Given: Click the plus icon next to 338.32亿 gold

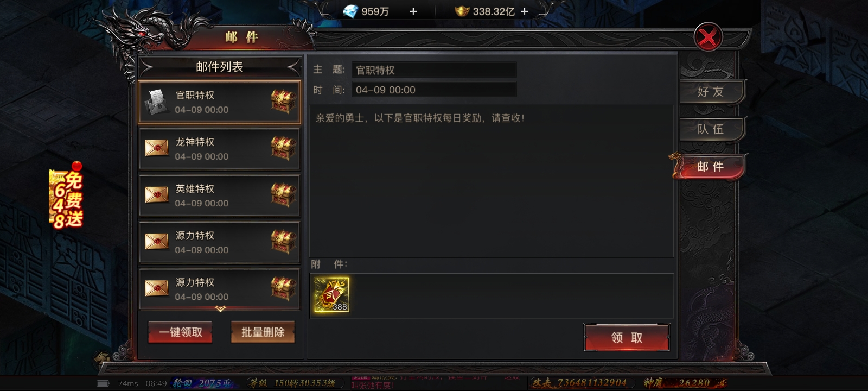Looking at the screenshot, I should pyautogui.click(x=524, y=11).
